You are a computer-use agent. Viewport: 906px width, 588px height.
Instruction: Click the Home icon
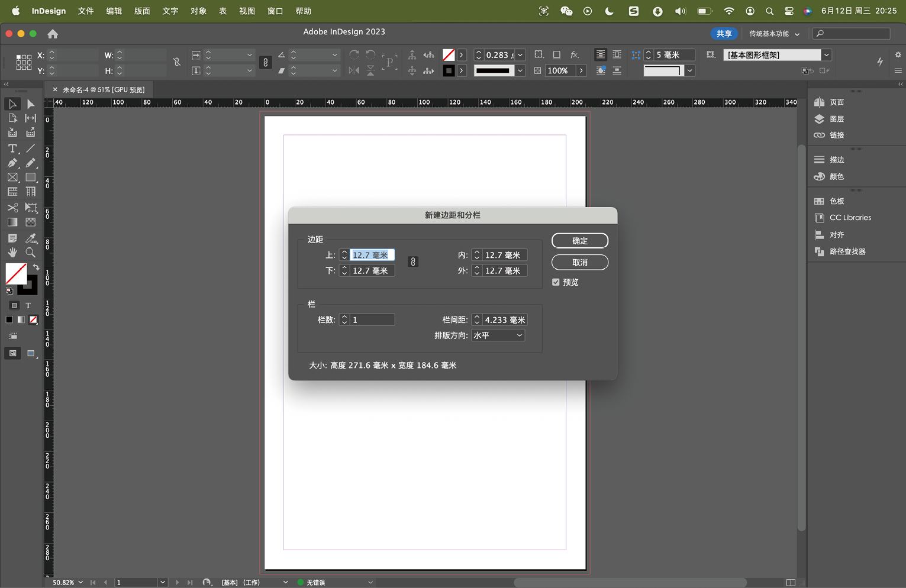[x=53, y=34]
